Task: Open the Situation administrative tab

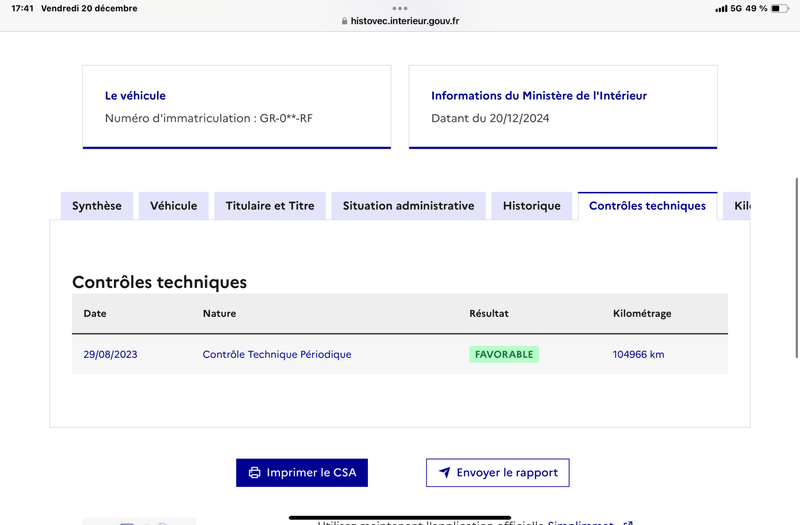Action: point(408,206)
